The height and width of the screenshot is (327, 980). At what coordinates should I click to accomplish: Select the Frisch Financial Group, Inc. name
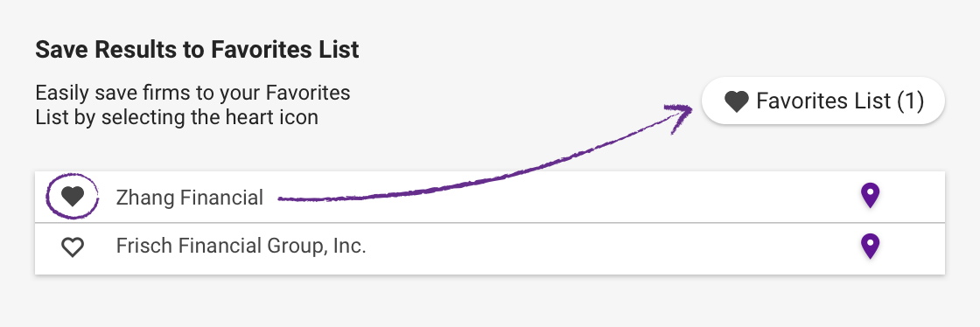click(241, 247)
